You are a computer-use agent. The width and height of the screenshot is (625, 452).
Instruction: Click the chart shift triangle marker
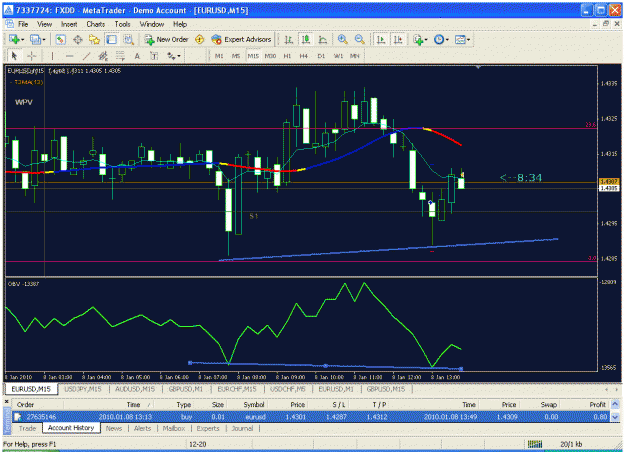(478, 67)
